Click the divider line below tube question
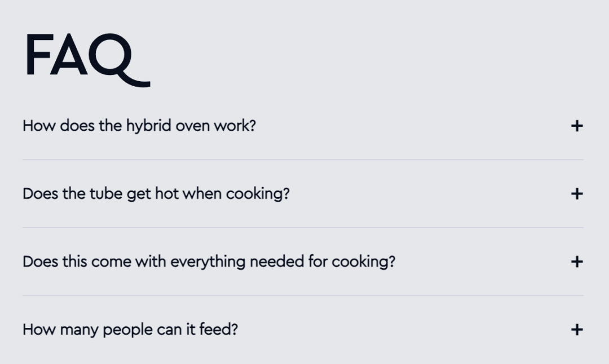 tap(303, 228)
